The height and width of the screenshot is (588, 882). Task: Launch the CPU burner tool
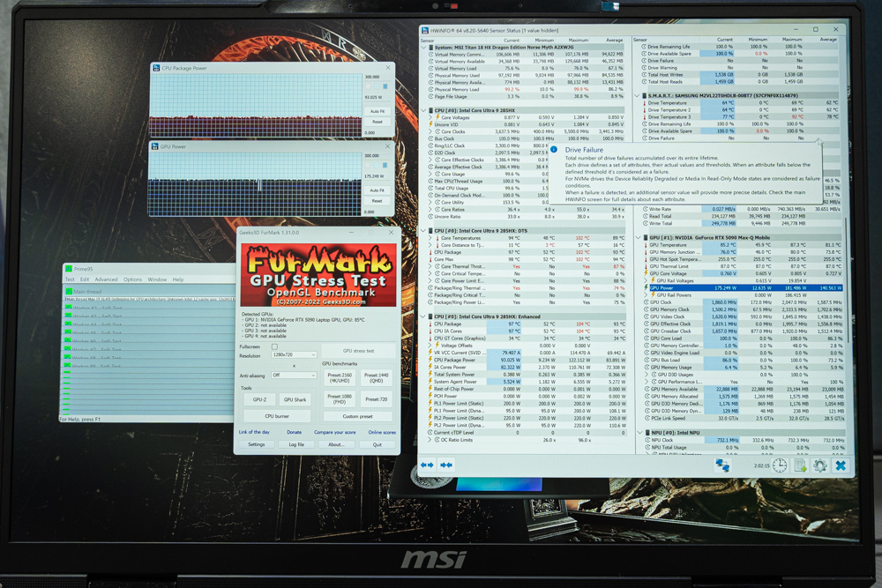click(x=277, y=417)
